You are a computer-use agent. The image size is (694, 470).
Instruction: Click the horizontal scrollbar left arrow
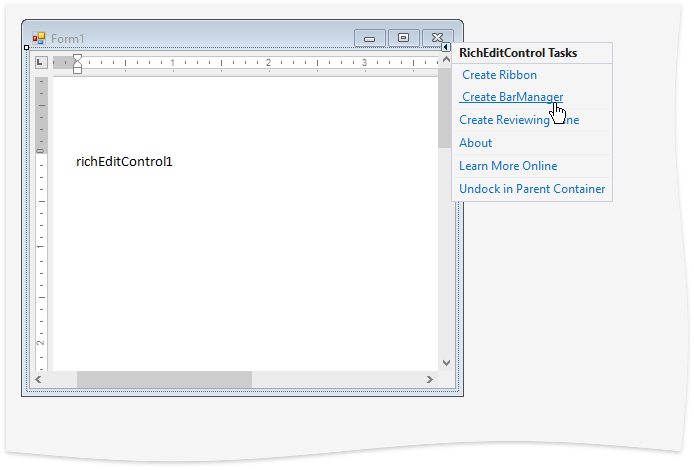click(39, 379)
